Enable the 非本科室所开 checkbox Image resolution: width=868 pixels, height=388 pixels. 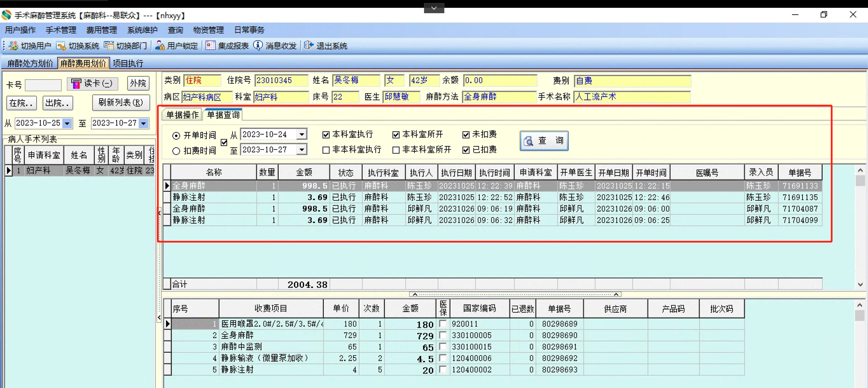click(x=396, y=150)
